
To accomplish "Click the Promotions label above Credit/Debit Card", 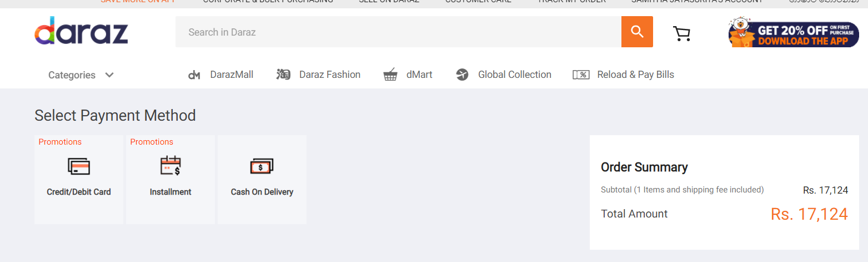I will coord(60,142).
